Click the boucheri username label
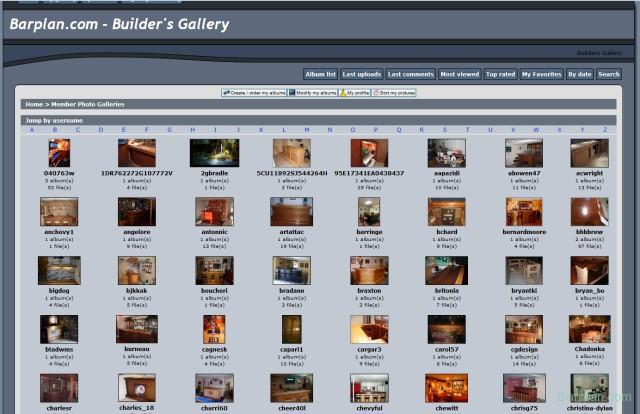The height and width of the screenshot is (414, 640). point(214,291)
